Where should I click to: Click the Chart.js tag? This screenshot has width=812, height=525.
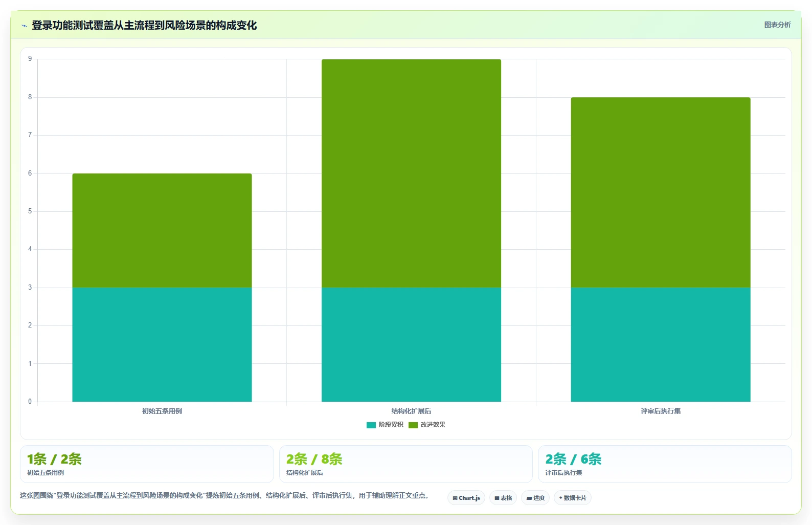tap(466, 498)
